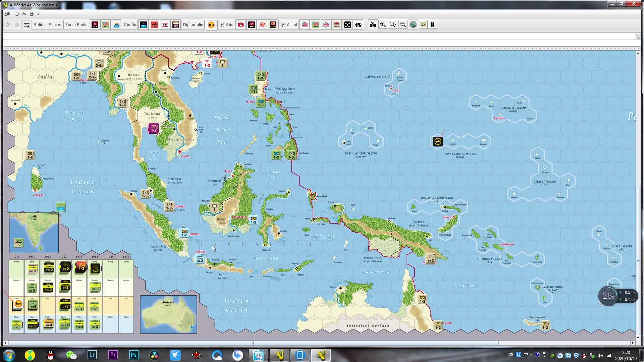Click the Turn marker toolbar icon
Viewport: 644px width, 362px height.
pos(211,24)
